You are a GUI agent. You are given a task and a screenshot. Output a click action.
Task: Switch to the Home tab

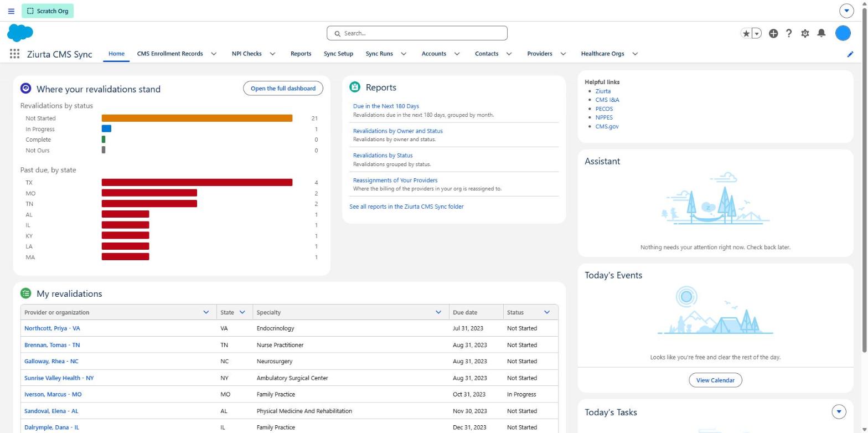point(116,54)
